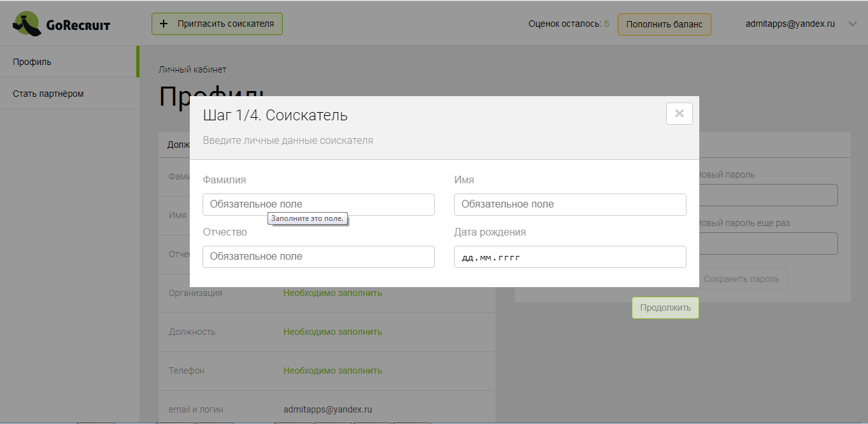
Task: Click inside the Имя input field
Action: click(x=570, y=204)
